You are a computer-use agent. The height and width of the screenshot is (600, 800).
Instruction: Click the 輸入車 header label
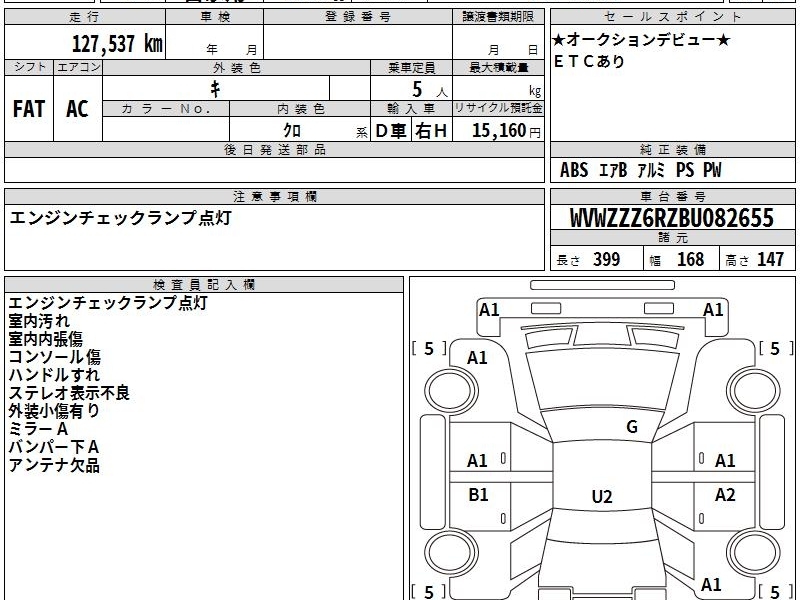411,109
